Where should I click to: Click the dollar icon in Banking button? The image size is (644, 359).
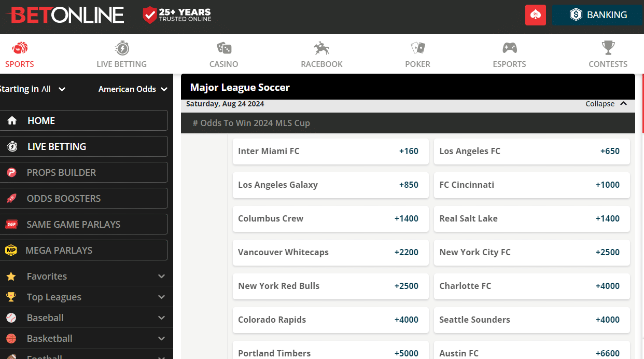pyautogui.click(x=576, y=15)
